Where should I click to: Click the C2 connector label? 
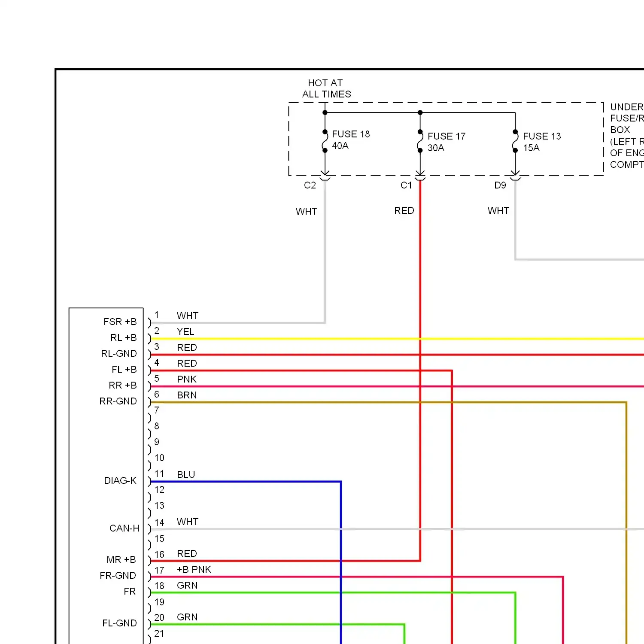(310, 185)
